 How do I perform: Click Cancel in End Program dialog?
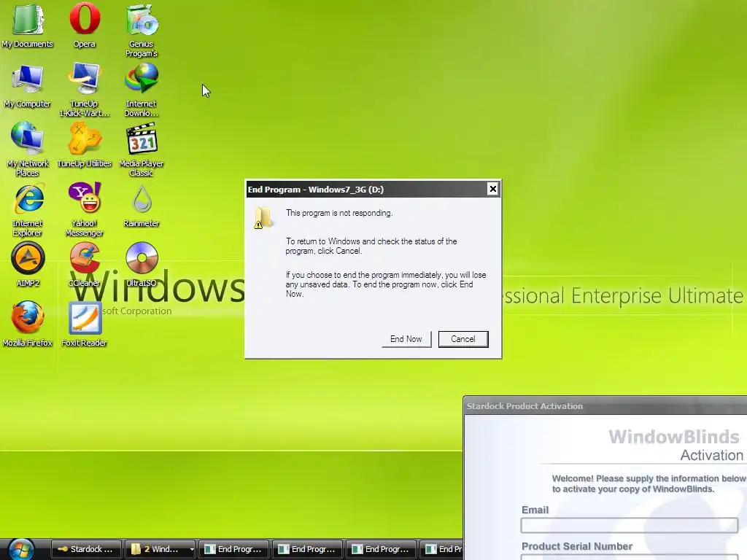[463, 339]
